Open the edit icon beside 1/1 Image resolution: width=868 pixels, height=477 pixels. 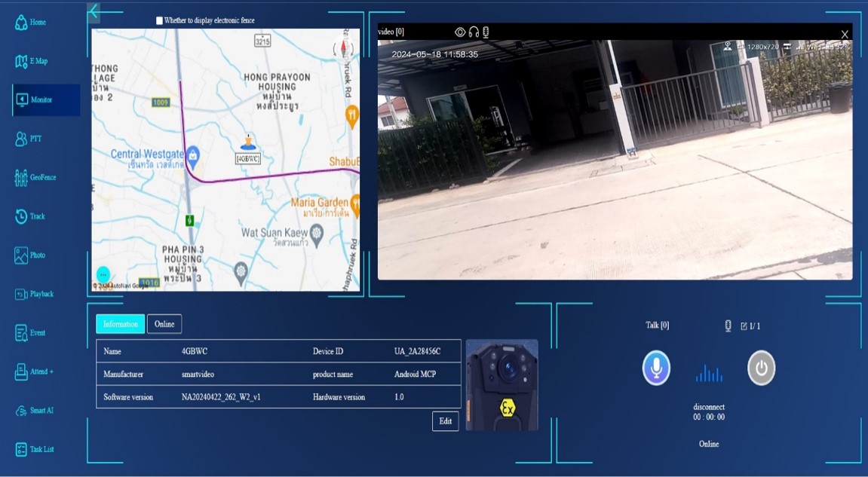click(744, 326)
